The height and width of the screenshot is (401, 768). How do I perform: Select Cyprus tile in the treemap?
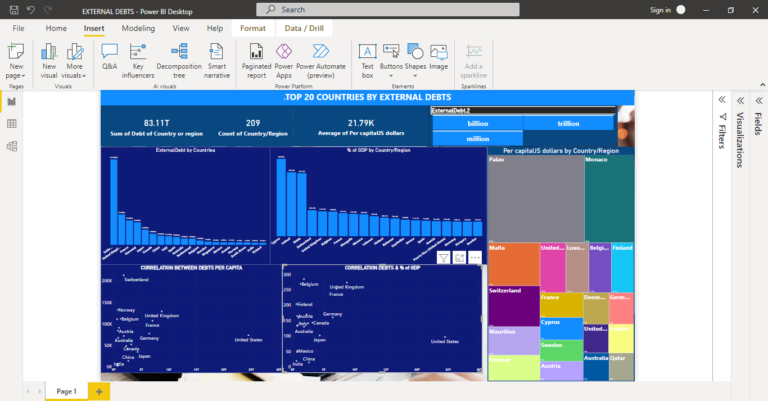[x=561, y=329]
